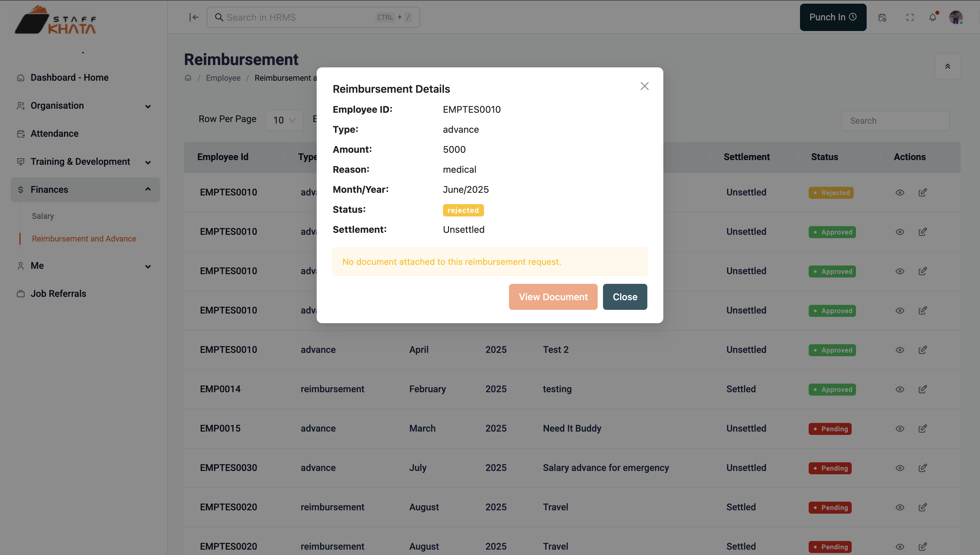Click the rejected status badge in the dialog
The image size is (980, 555).
(463, 210)
